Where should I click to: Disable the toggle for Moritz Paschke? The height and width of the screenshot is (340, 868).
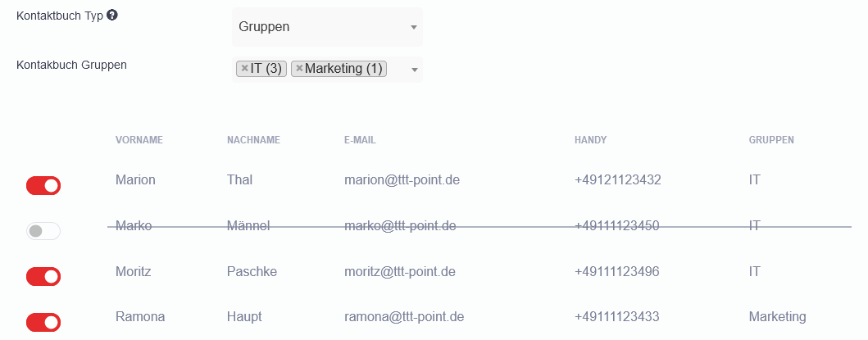[x=43, y=277]
